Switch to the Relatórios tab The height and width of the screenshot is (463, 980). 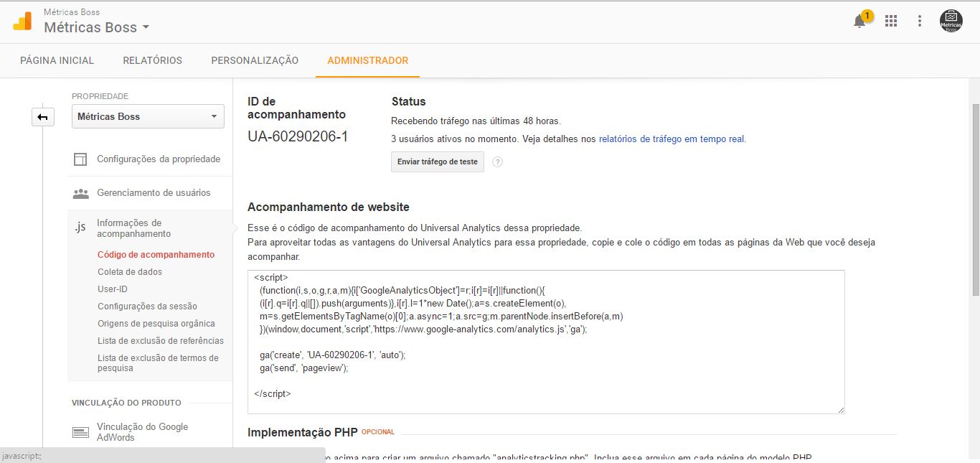(152, 60)
